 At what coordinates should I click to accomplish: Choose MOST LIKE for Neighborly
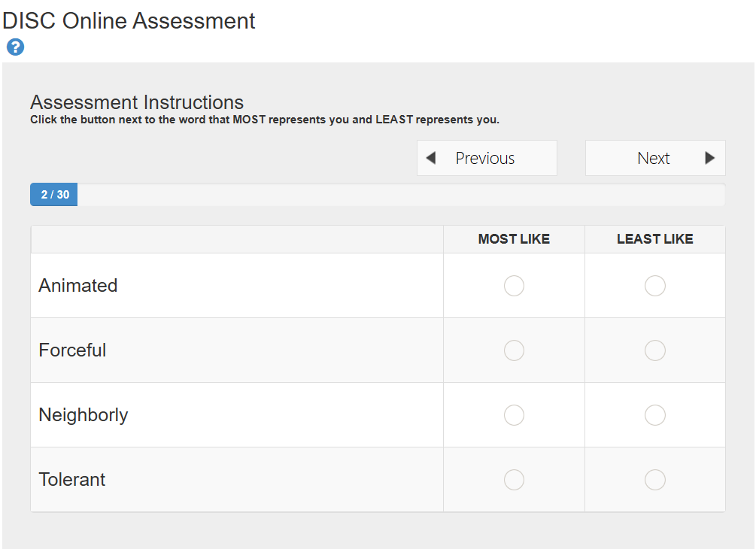point(514,415)
